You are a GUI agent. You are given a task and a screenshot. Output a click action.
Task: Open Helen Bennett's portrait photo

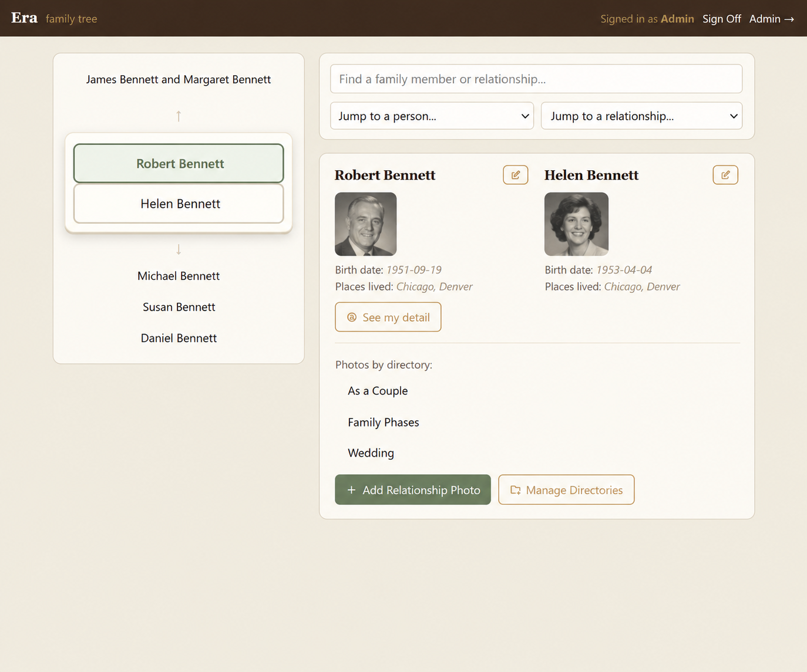[576, 224]
